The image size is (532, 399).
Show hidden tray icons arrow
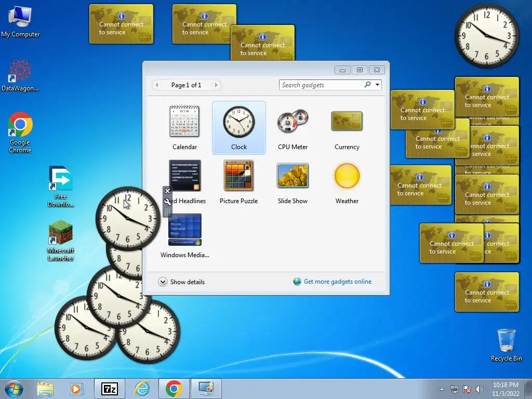(x=442, y=389)
